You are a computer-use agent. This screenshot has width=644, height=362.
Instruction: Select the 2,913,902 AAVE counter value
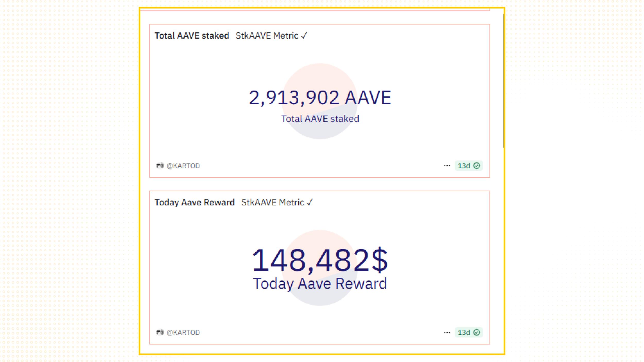point(320,98)
